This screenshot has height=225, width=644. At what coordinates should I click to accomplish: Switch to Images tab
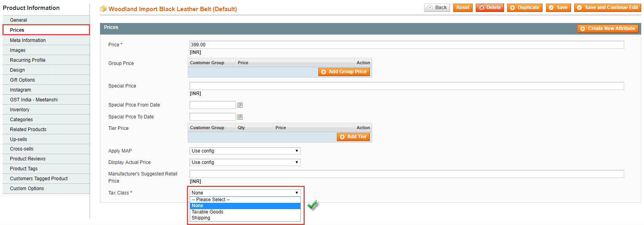click(46, 50)
